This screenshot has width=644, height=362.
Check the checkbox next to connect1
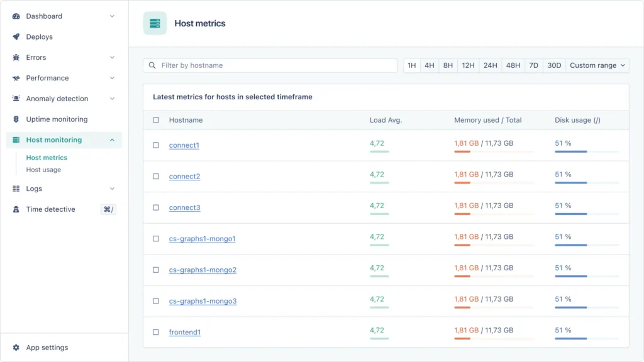[x=155, y=145]
